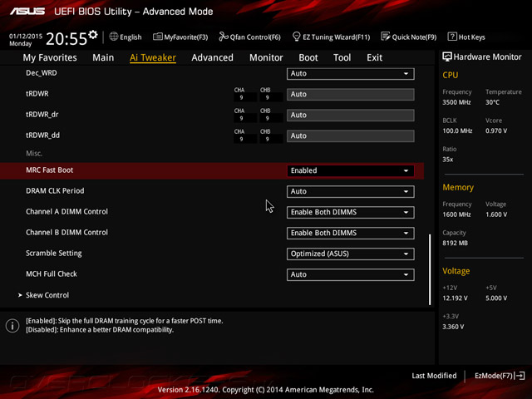Click the info icon beside help text

pyautogui.click(x=12, y=326)
